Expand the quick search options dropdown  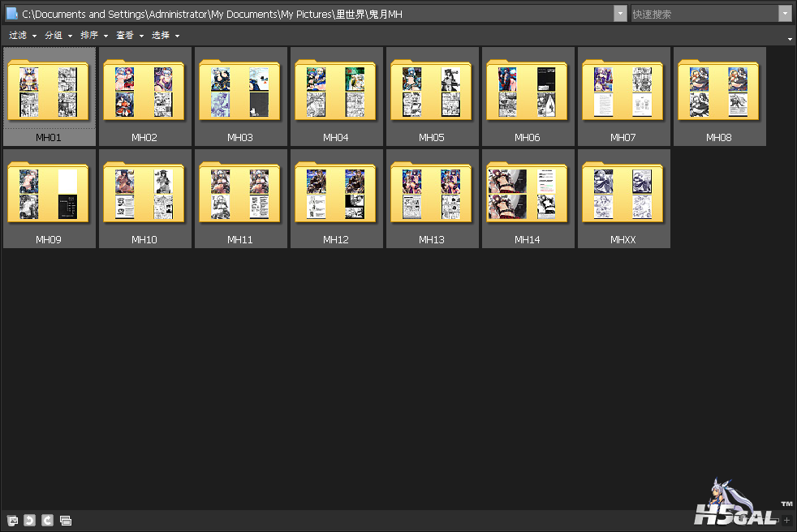click(x=785, y=14)
